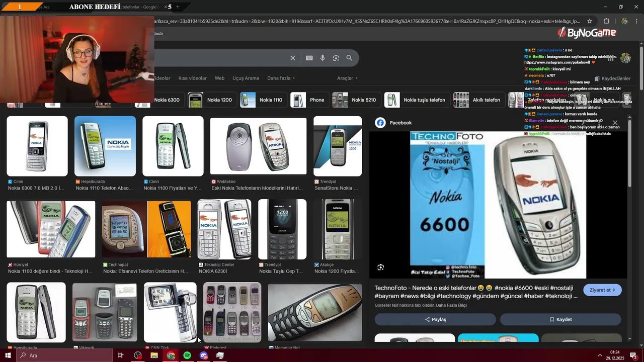Image resolution: width=644 pixels, height=362 pixels.
Task: Open Akakçe Nokia 1200 image
Action: [338, 229]
